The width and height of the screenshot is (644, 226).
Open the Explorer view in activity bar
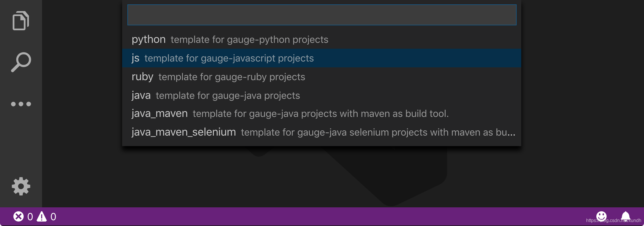pyautogui.click(x=21, y=21)
